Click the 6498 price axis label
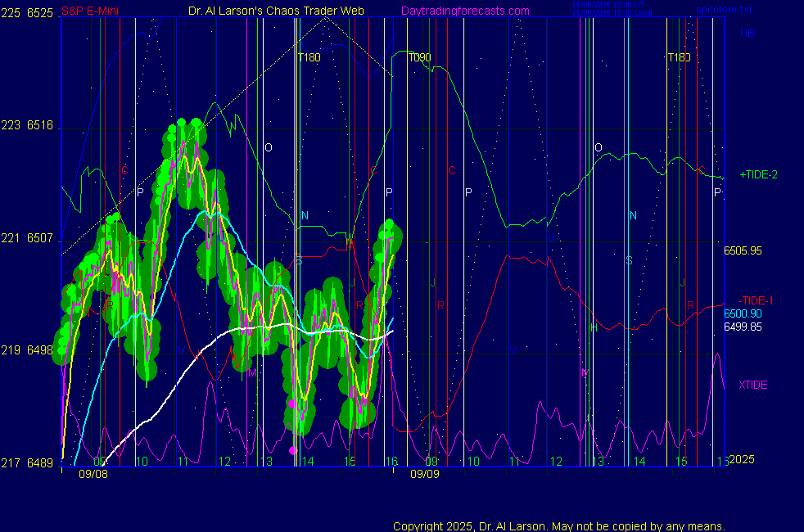804x532 pixels. coord(40,350)
